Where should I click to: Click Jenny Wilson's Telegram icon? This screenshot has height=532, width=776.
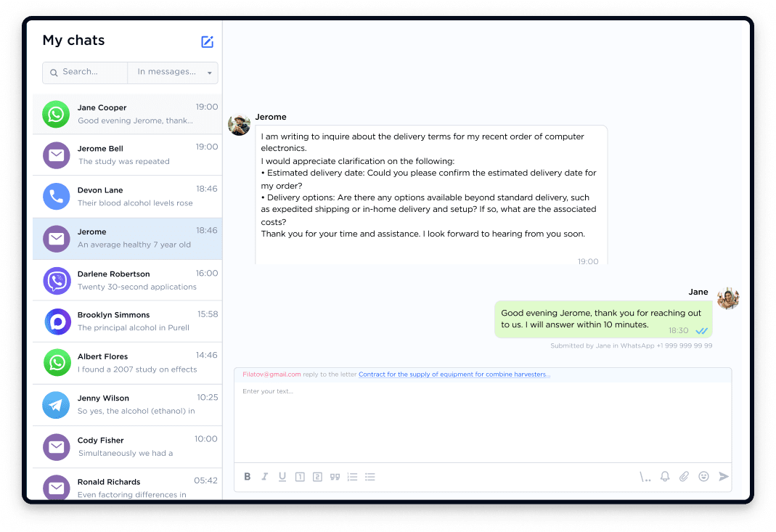pyautogui.click(x=56, y=405)
